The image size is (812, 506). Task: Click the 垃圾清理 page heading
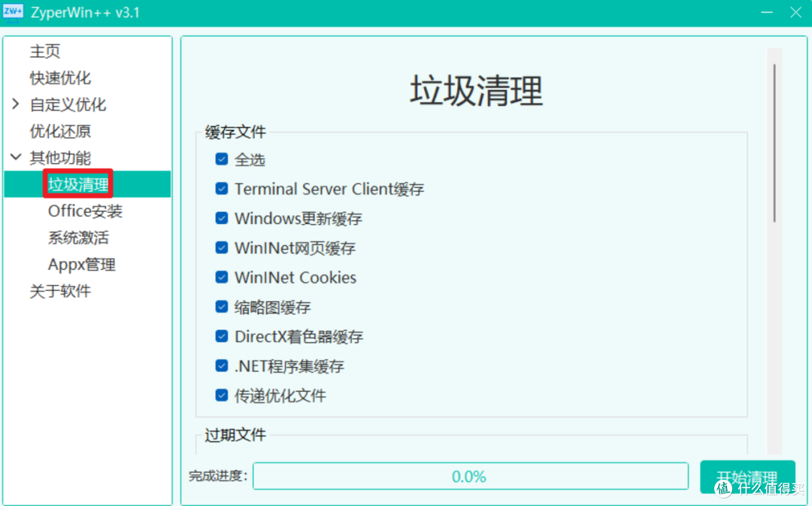[477, 91]
